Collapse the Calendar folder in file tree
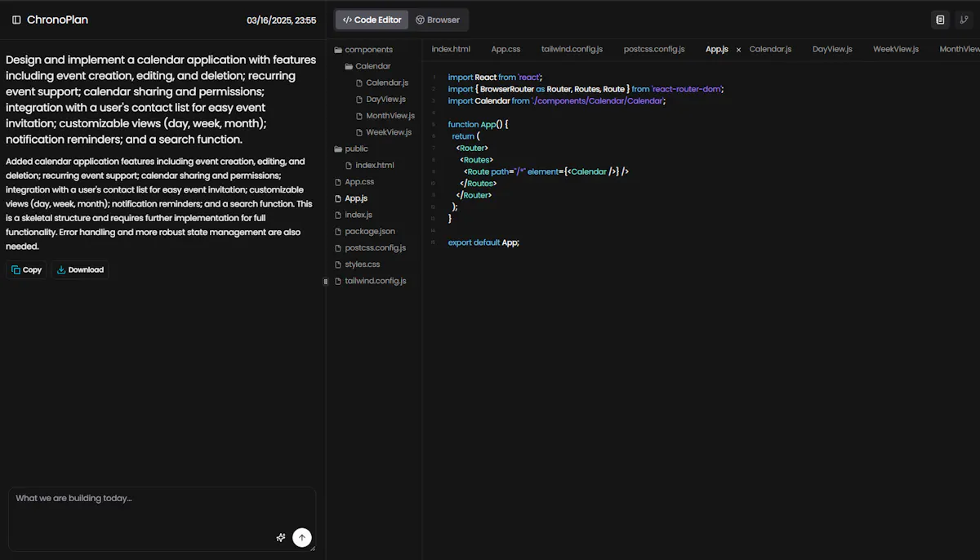The width and height of the screenshot is (980, 560). [x=367, y=66]
